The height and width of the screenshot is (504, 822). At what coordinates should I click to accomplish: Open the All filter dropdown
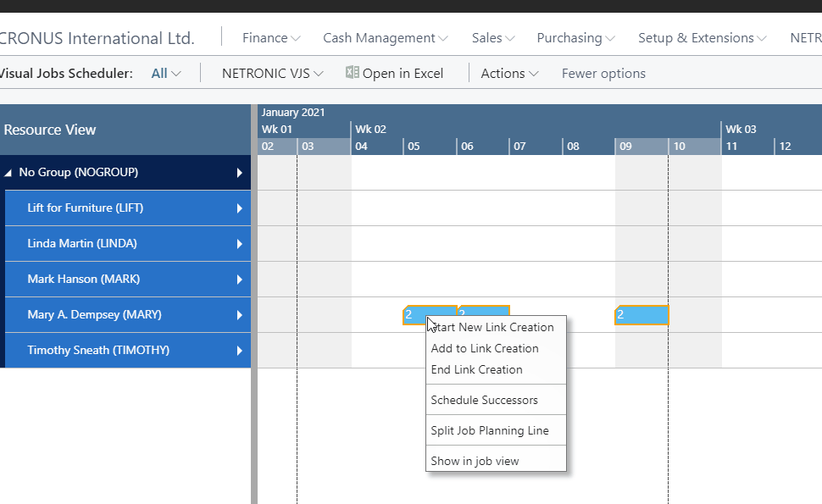point(166,73)
